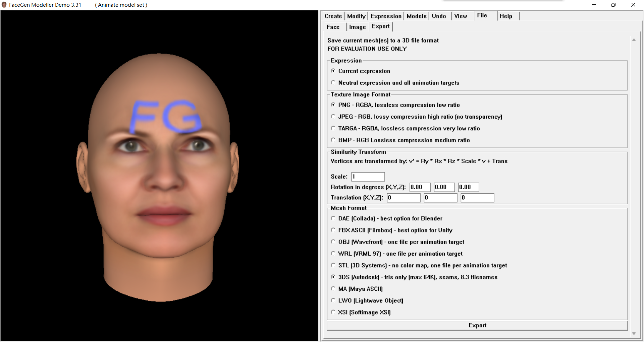The width and height of the screenshot is (644, 342).
Task: Choose Neutral expression and all animation targets
Action: [395, 83]
